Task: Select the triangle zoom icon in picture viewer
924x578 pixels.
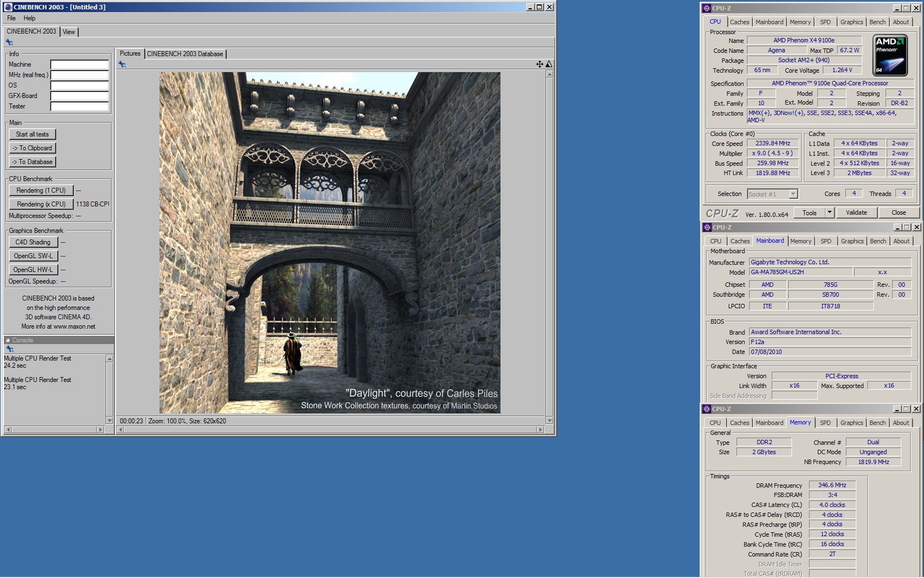Action: (548, 64)
